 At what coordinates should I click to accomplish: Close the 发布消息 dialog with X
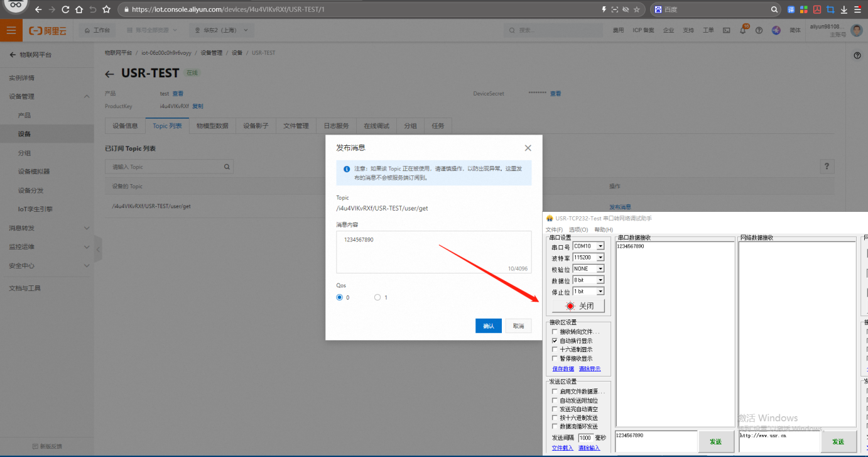click(528, 148)
